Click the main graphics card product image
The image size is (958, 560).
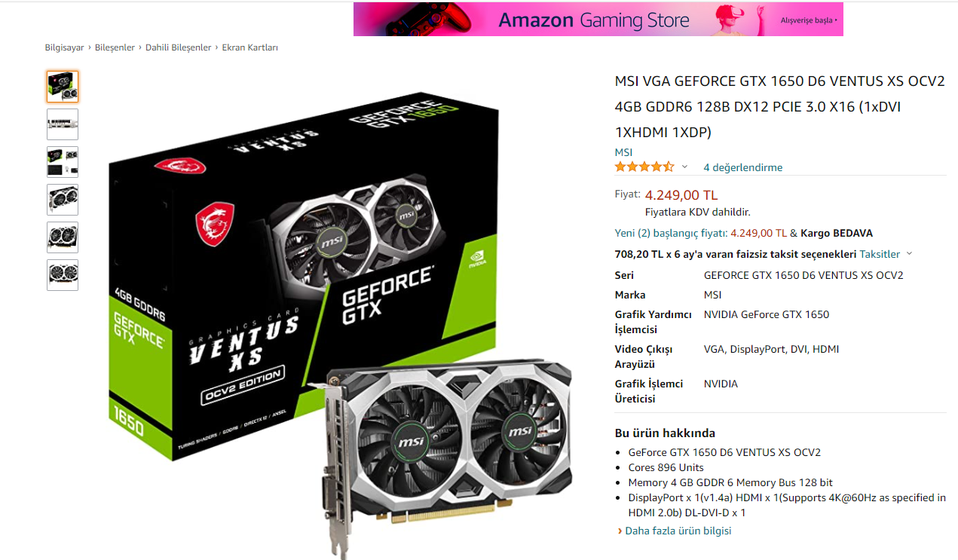pyautogui.click(x=339, y=320)
